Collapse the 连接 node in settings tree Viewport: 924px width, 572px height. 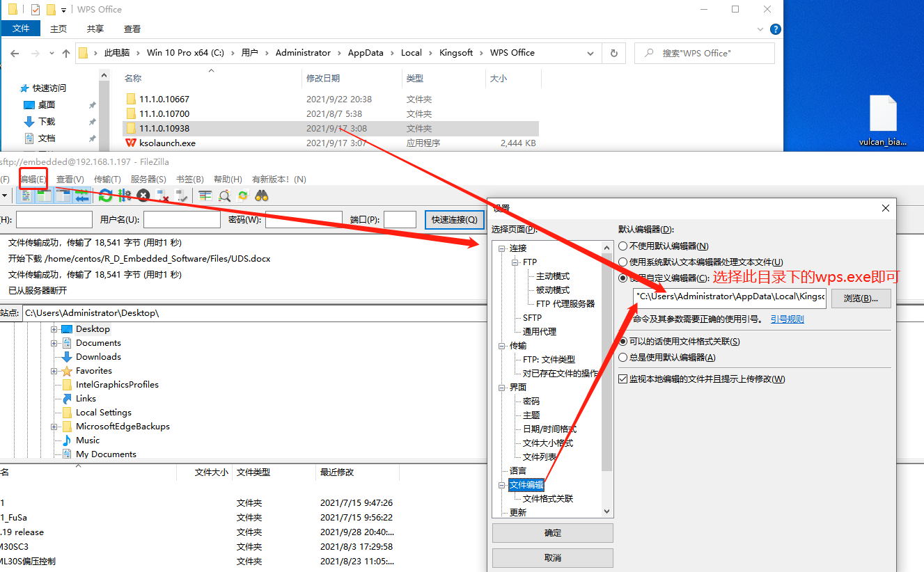point(502,248)
